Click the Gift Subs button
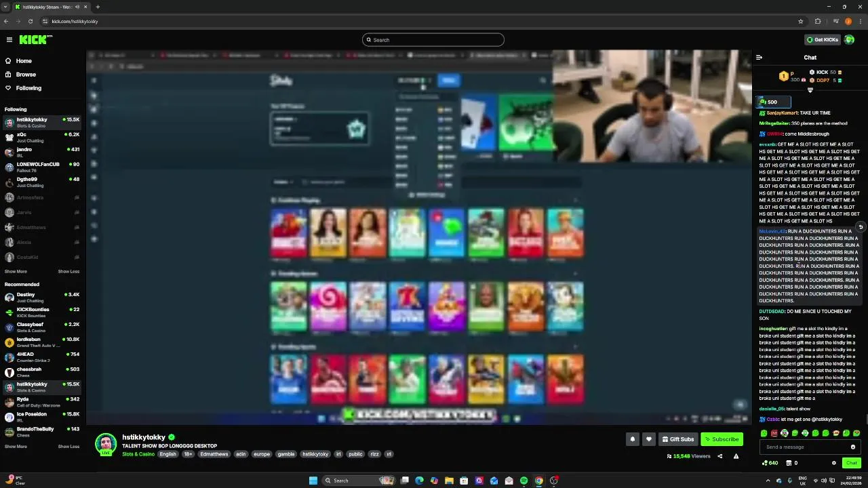Screen dimensions: 868x488 [x=678, y=439]
